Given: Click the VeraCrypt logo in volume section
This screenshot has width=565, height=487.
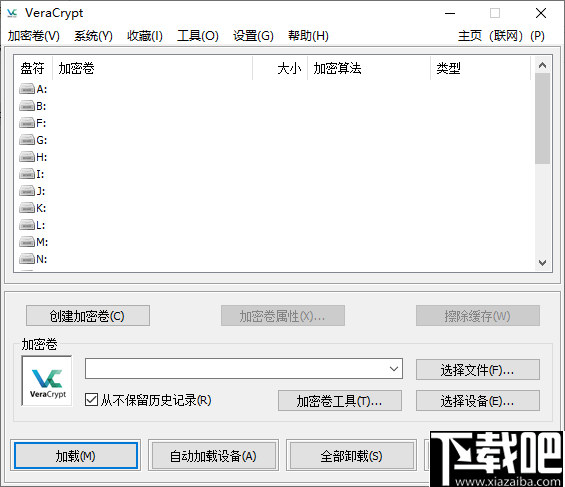Looking at the screenshot, I should 47,381.
